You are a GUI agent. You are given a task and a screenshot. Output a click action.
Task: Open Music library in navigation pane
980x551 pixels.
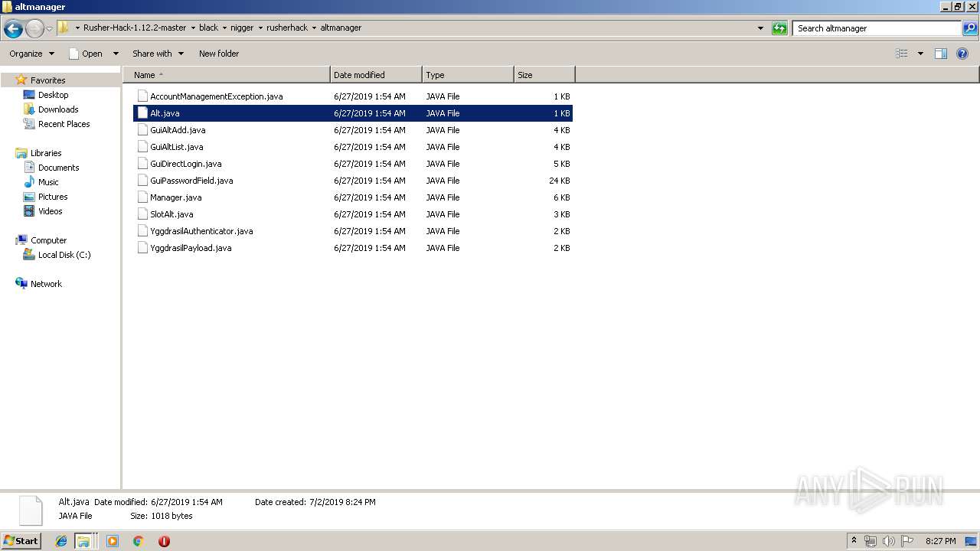[48, 182]
